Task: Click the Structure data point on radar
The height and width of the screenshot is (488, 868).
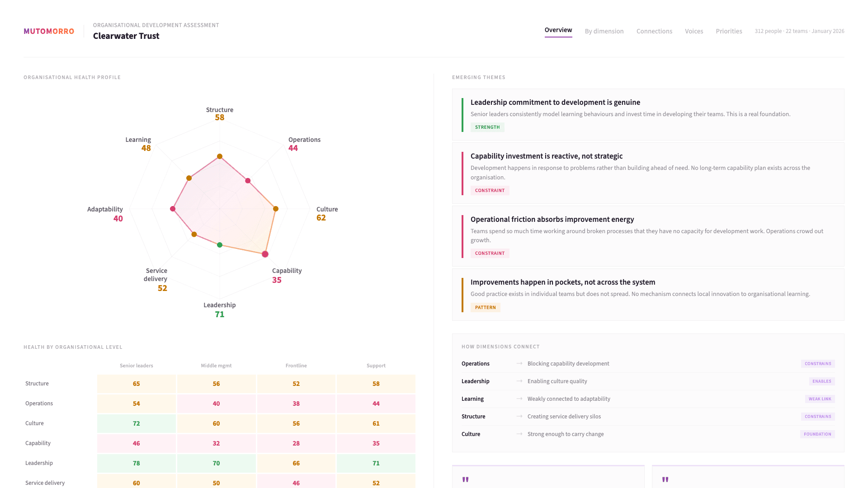Action: tap(220, 156)
